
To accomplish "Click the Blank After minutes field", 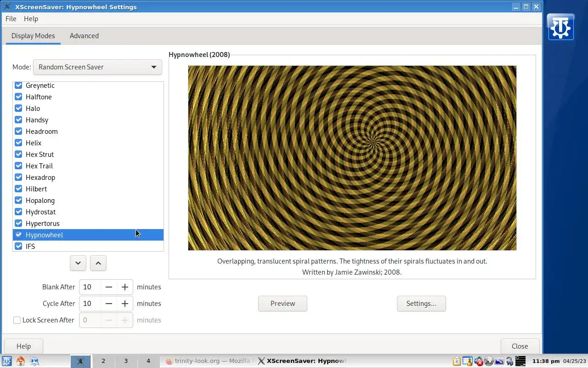I will (x=90, y=287).
